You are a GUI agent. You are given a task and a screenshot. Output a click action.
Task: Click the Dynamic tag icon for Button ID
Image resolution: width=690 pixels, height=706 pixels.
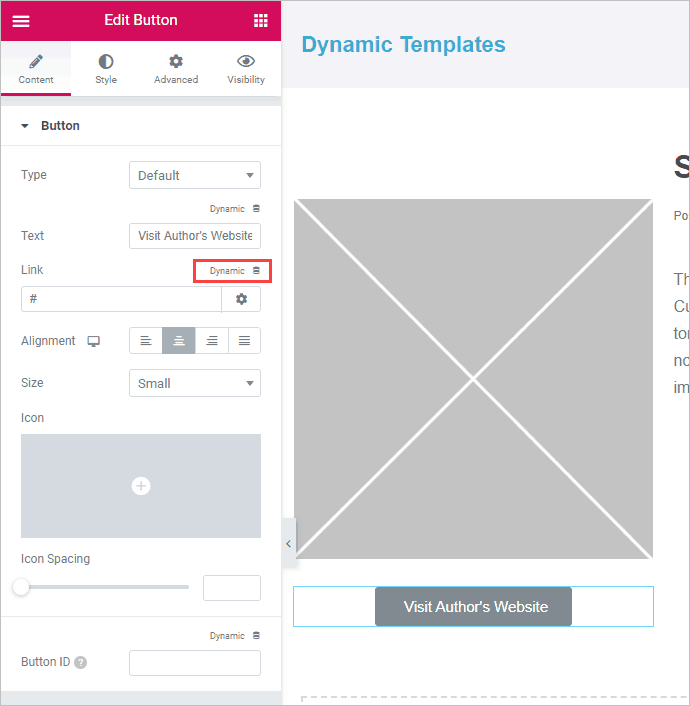click(x=256, y=636)
